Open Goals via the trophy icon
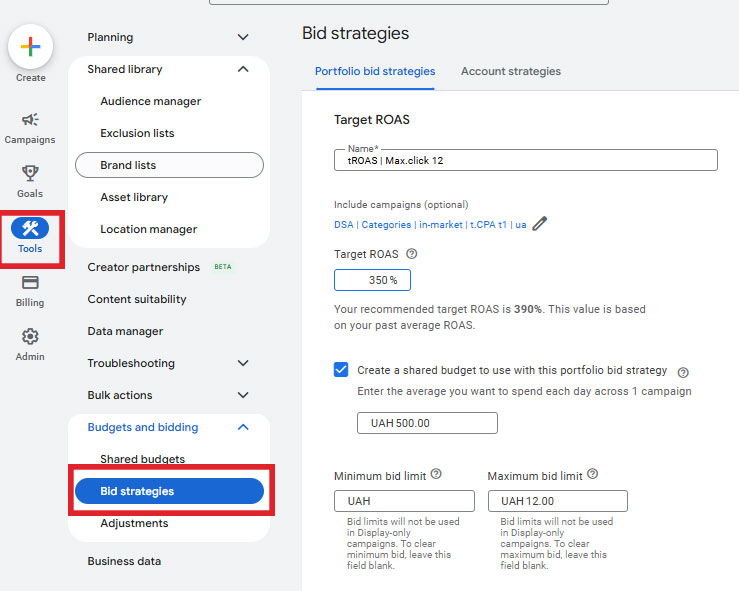Image resolution: width=739 pixels, height=591 pixels. click(x=30, y=174)
